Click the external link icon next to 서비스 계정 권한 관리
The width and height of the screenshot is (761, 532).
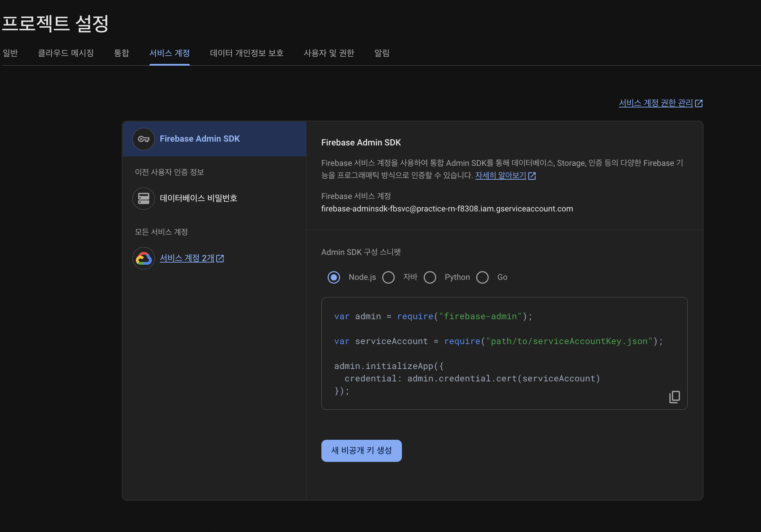[x=699, y=103]
